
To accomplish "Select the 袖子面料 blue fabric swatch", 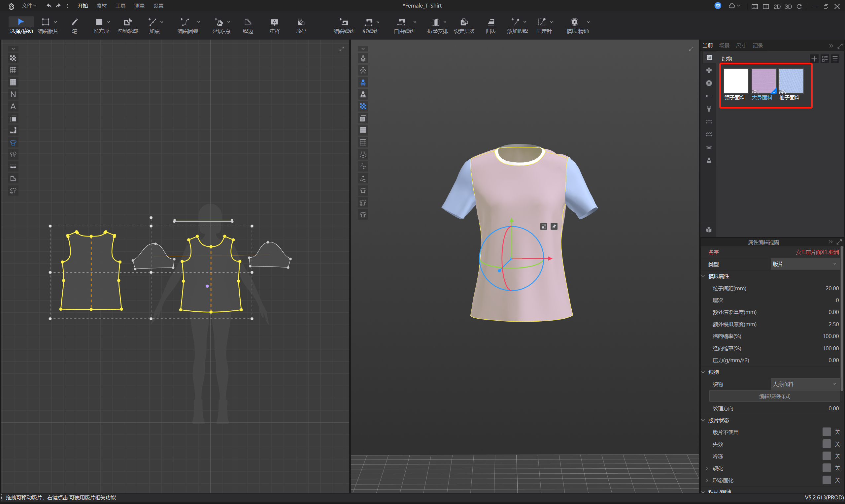I will click(791, 81).
